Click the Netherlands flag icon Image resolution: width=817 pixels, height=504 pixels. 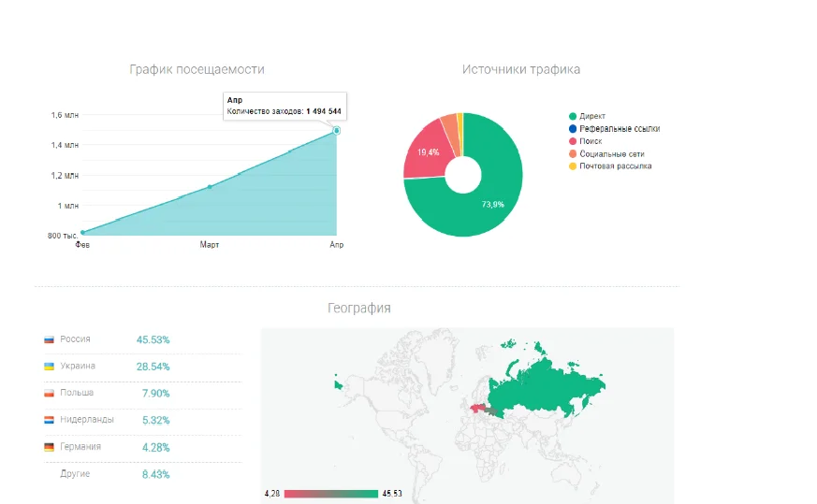(x=49, y=421)
